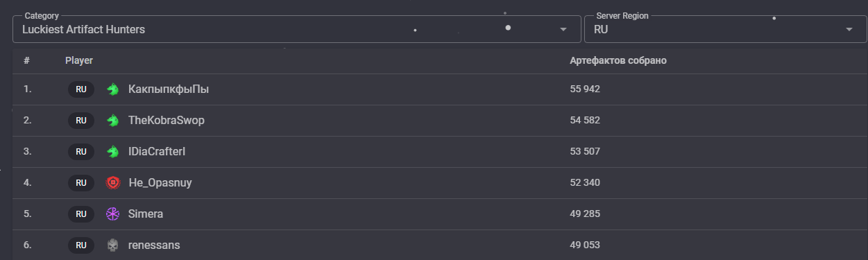This screenshot has height=260, width=868.
Task: Click the Player column header
Action: pyautogui.click(x=79, y=61)
